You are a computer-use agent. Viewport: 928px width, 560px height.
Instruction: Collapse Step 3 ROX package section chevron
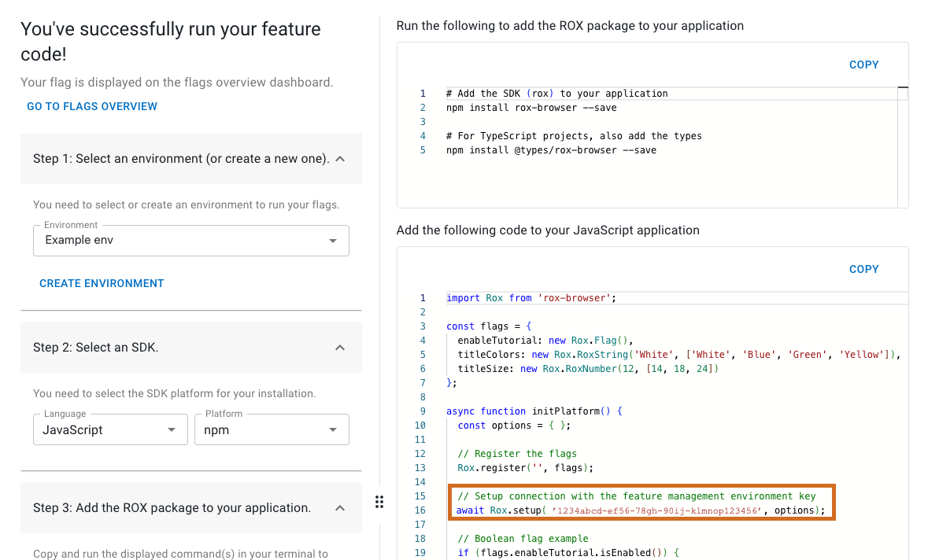point(340,508)
